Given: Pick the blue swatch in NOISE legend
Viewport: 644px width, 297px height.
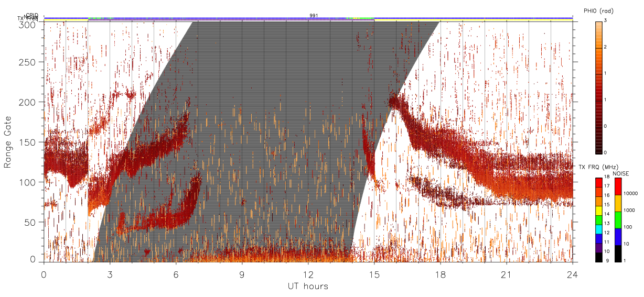Looking at the screenshot, I should (618, 237).
